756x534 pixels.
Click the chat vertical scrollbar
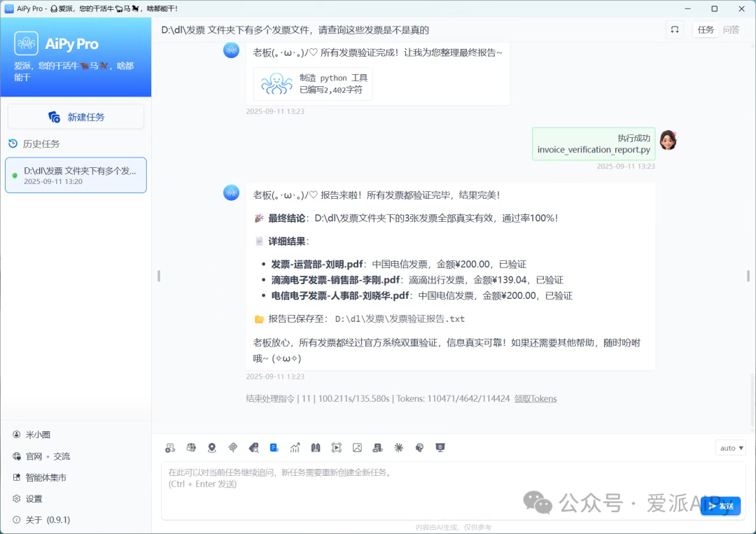pos(752,400)
